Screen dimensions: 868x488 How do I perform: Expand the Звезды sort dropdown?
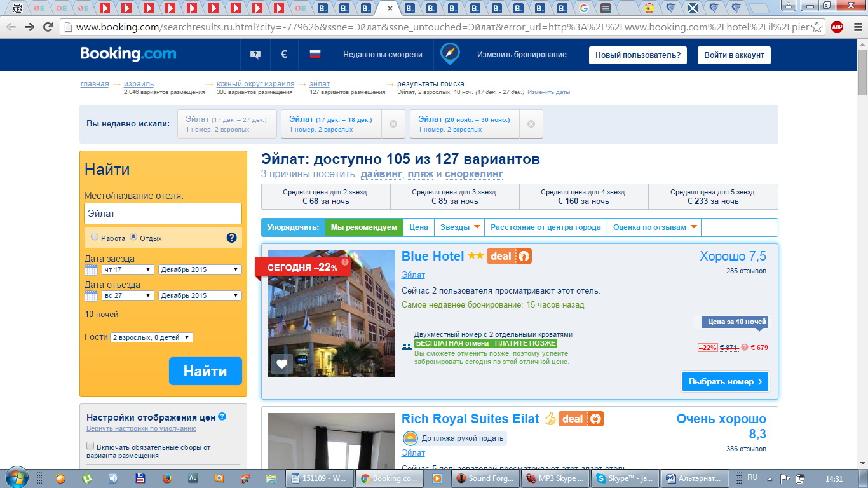coord(461,227)
